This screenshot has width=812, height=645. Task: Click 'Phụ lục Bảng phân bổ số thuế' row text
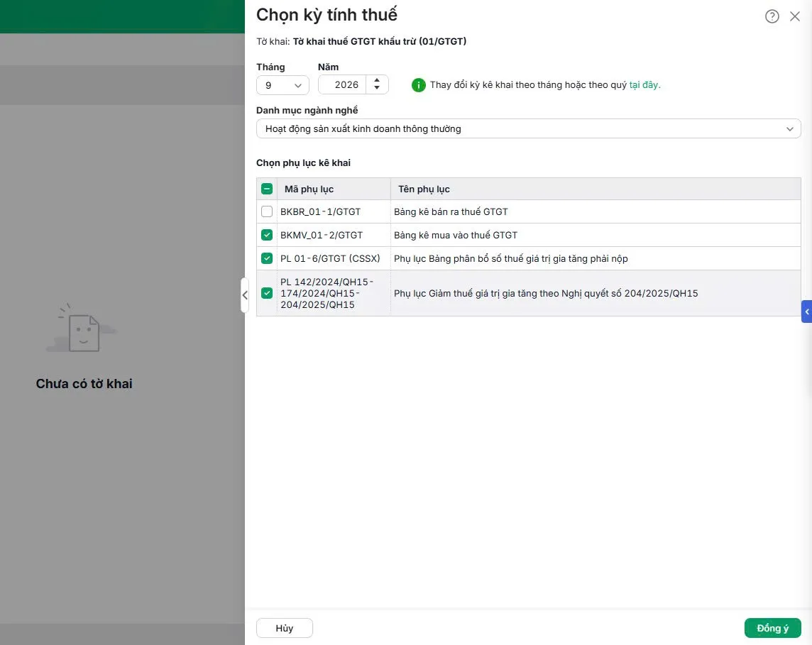[x=510, y=258]
